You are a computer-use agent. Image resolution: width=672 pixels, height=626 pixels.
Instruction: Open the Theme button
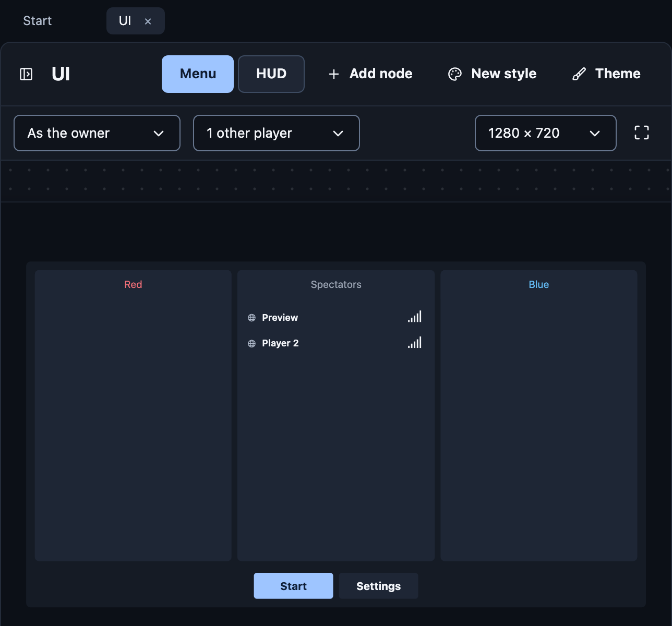pyautogui.click(x=607, y=74)
